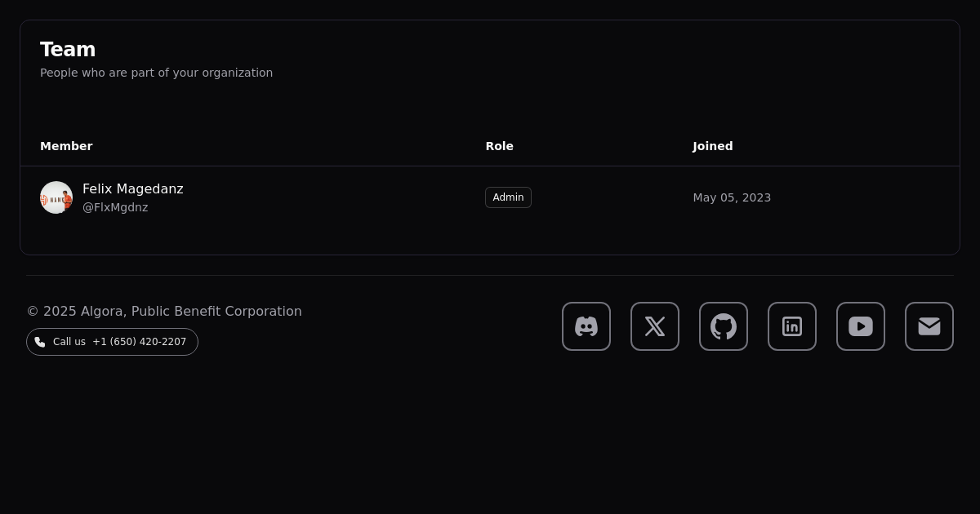Click the Algora copyright text
The image size is (980, 514).
pos(164,312)
